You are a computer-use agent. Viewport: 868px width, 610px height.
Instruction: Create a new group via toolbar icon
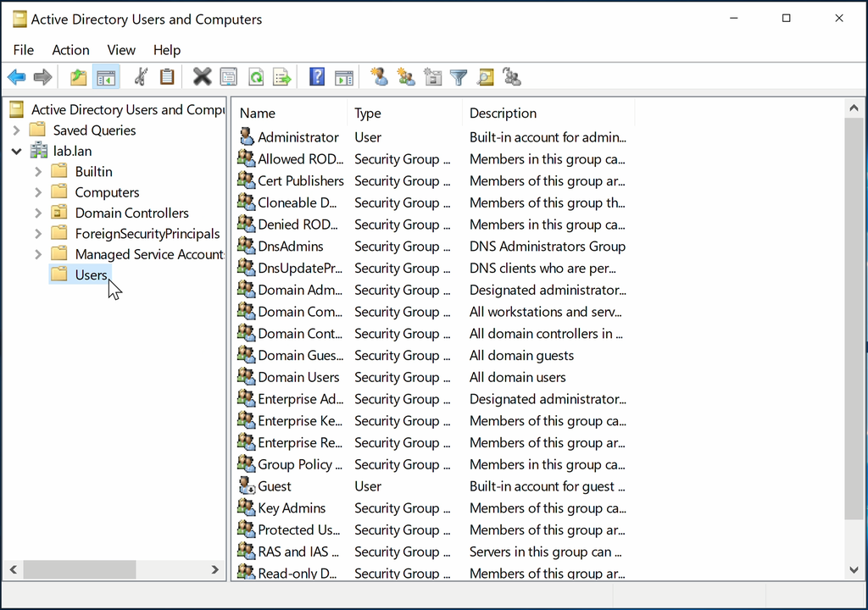tap(406, 77)
